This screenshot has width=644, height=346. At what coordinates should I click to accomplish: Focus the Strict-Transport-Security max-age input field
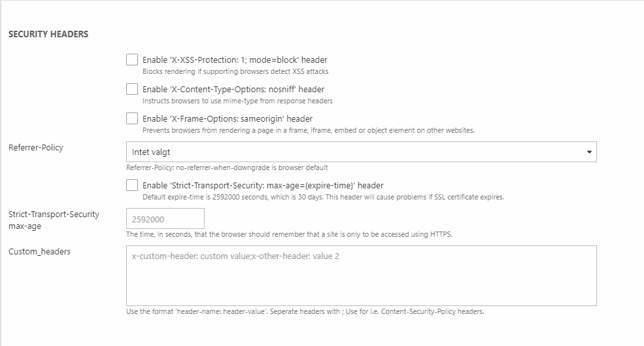(165, 219)
